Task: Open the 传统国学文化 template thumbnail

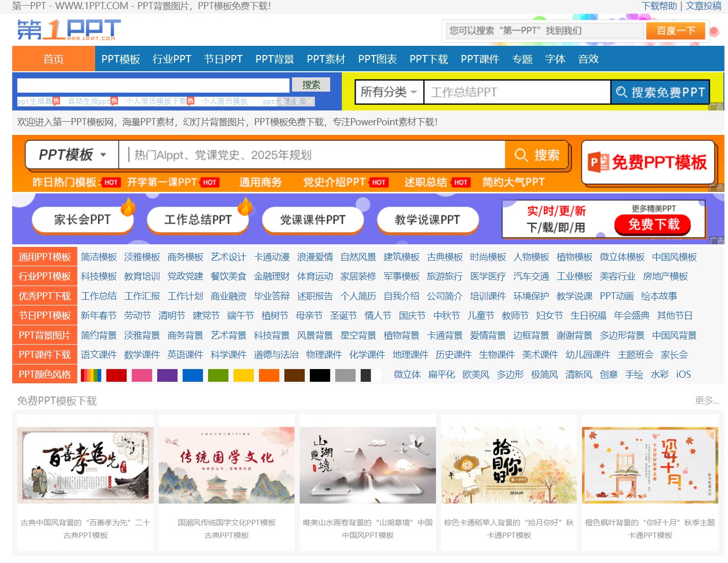Action: [x=226, y=465]
